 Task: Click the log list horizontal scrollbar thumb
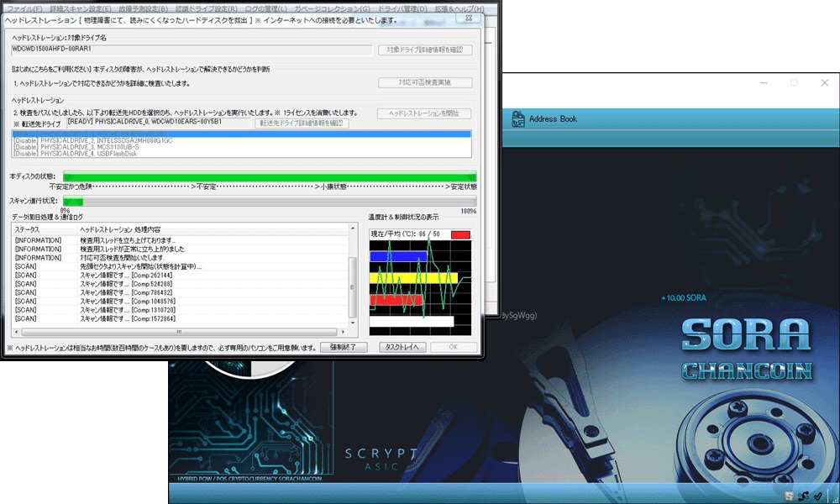(x=179, y=332)
